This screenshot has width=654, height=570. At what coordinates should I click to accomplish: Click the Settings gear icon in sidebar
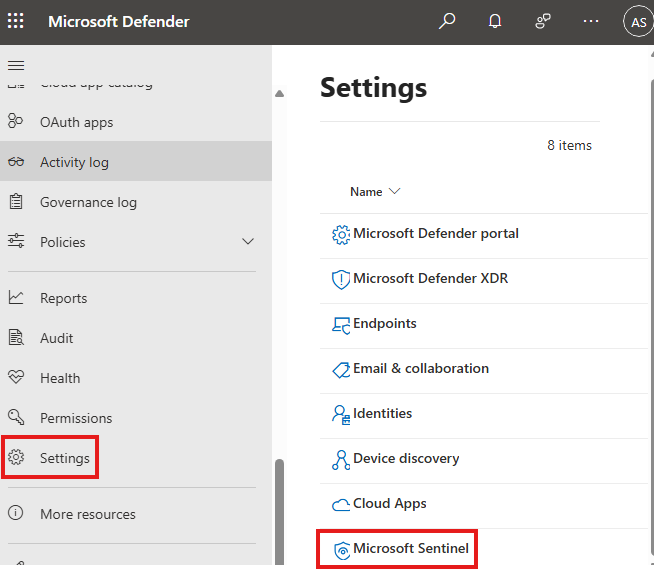(x=16, y=457)
